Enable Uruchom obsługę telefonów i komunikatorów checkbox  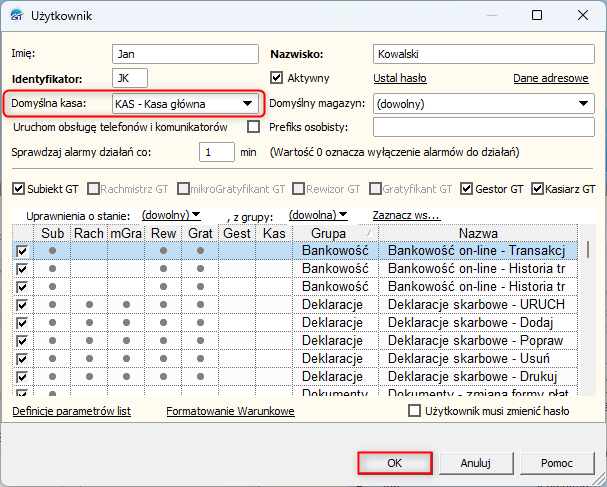[253, 127]
